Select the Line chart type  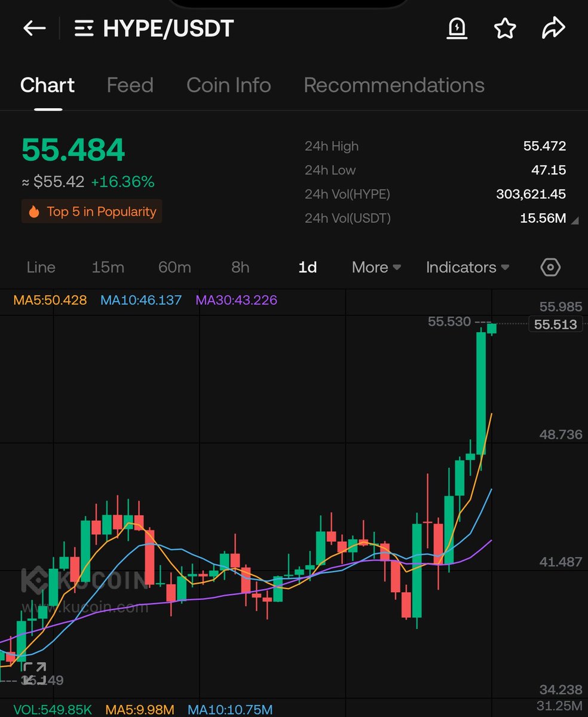41,267
